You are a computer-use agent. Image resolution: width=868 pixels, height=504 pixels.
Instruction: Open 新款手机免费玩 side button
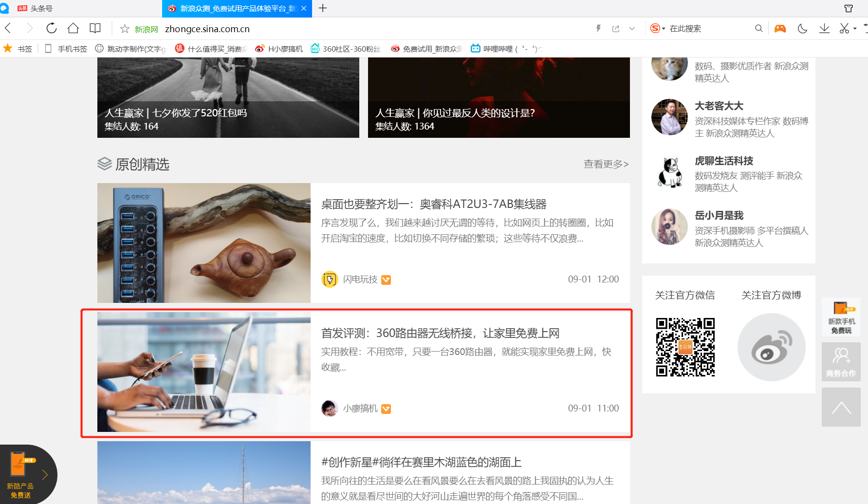tap(841, 317)
